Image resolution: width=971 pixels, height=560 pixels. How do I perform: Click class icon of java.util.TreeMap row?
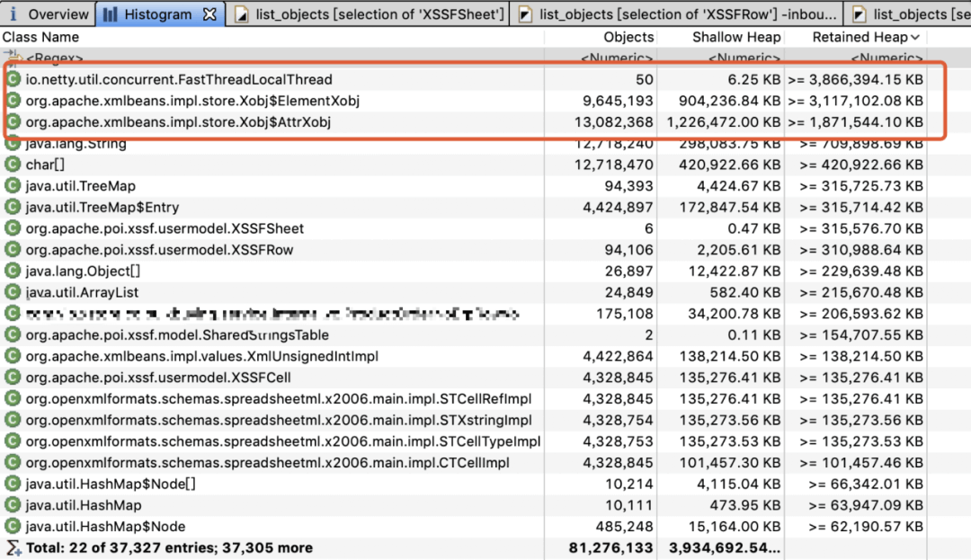13,186
